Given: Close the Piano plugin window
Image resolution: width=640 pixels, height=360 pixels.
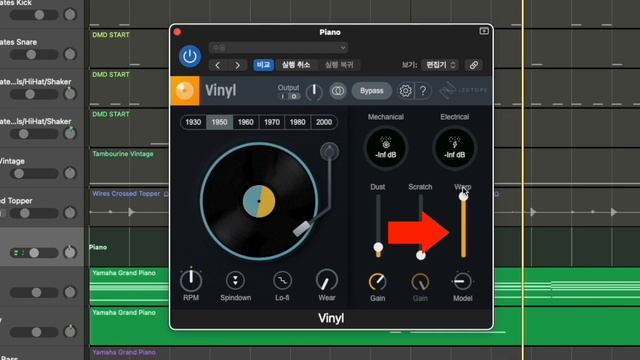Looking at the screenshot, I should click(x=177, y=32).
